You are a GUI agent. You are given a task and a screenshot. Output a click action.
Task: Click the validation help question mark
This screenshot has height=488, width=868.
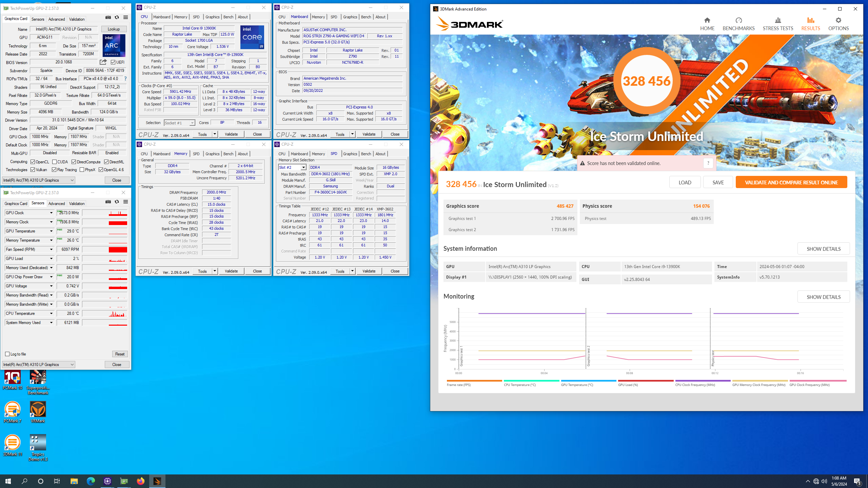[708, 163]
